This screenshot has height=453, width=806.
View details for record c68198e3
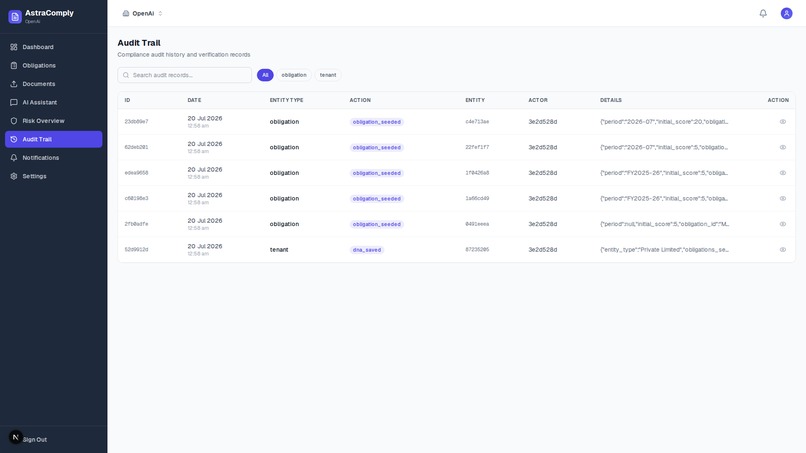(782, 198)
